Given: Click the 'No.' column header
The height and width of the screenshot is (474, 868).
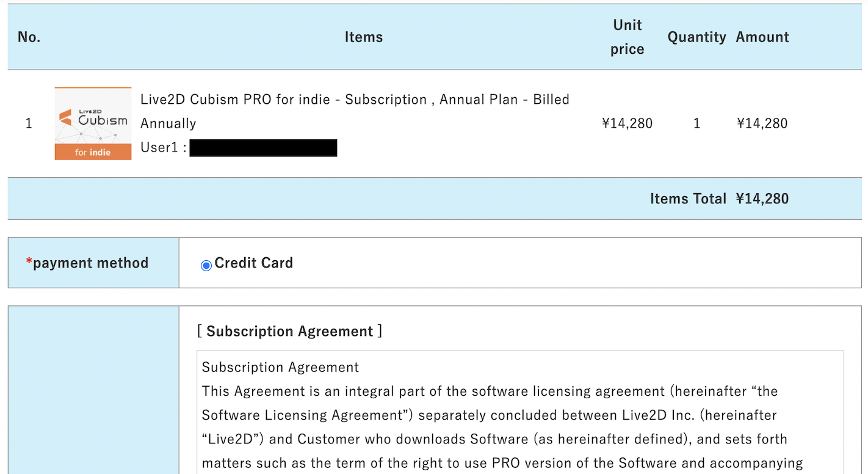Looking at the screenshot, I should [29, 37].
